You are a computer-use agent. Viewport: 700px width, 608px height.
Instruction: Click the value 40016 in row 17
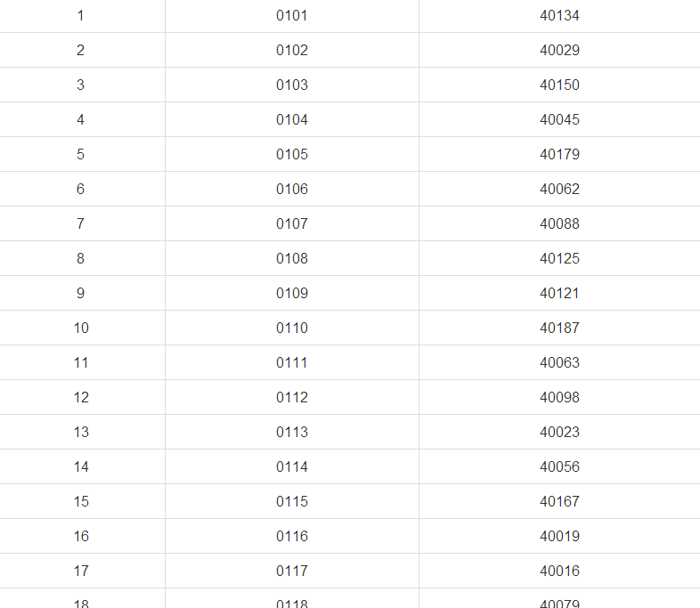point(559,571)
